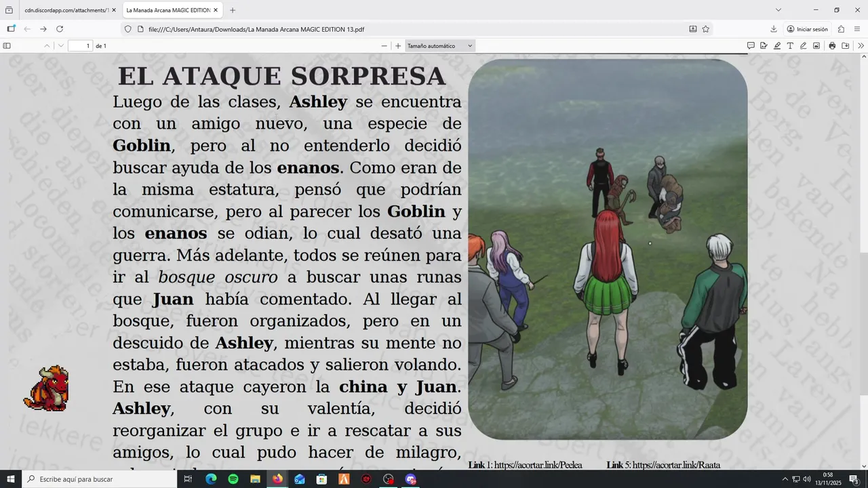Open Firefox View tab list icon
The height and width of the screenshot is (488, 868).
(9, 10)
